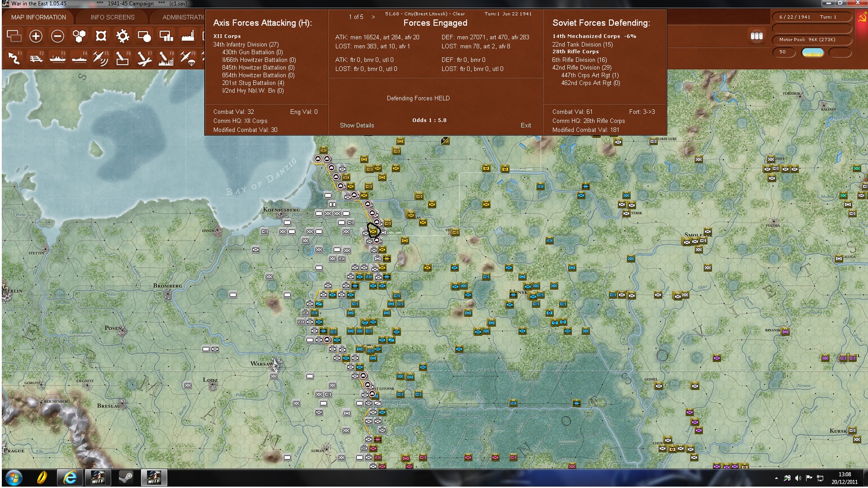Open the Map Information tab
The width and height of the screenshot is (868, 488).
click(x=38, y=17)
